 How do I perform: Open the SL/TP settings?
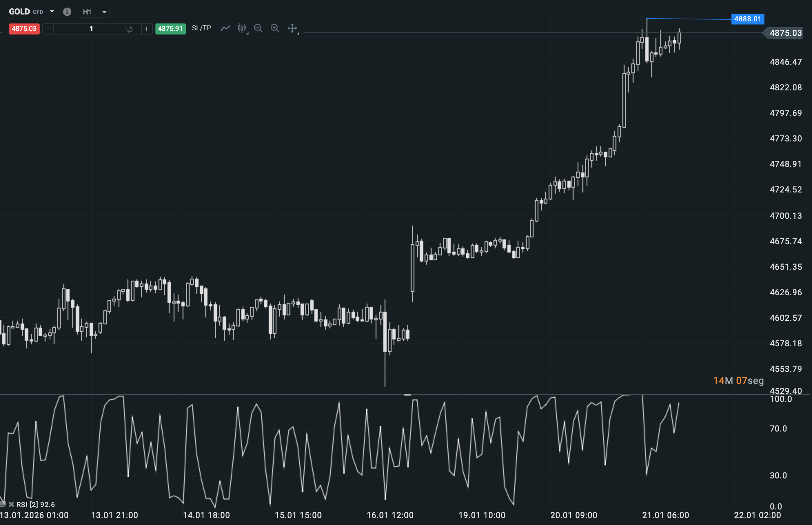[x=201, y=28]
